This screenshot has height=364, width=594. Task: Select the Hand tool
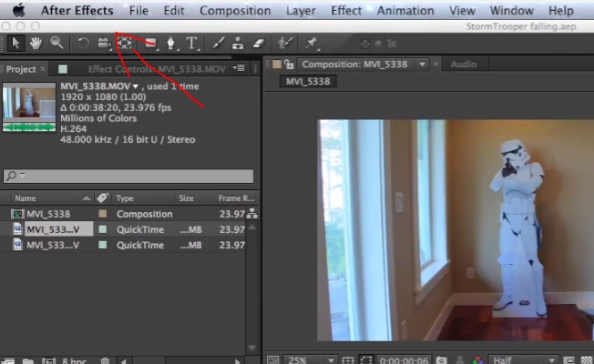pyautogui.click(x=36, y=43)
